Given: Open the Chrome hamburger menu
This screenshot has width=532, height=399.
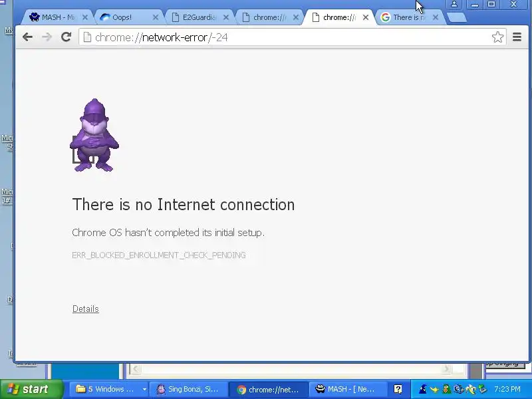Looking at the screenshot, I should pos(517,37).
